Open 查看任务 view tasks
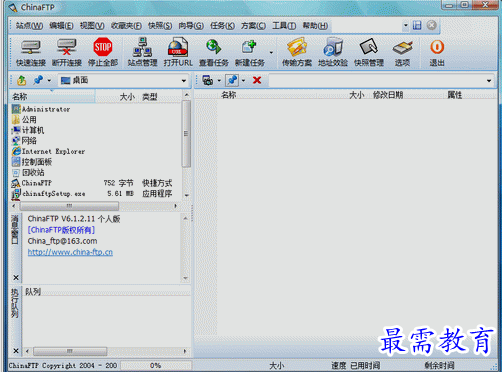This screenshot has height=372, width=502. (214, 53)
